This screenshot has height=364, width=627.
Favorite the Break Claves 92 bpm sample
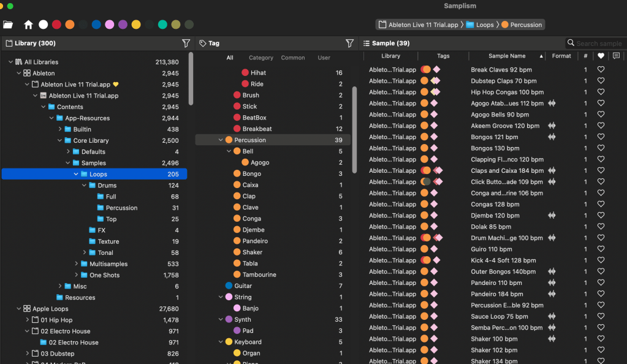[x=601, y=70]
